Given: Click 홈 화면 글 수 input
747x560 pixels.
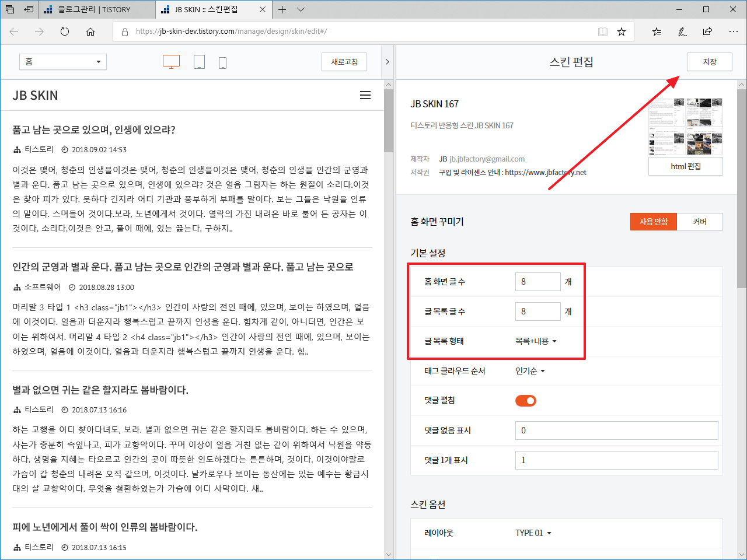Looking at the screenshot, I should [x=538, y=282].
